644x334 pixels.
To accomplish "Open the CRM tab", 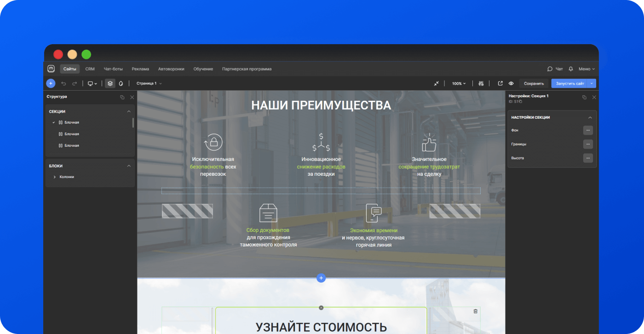I will coord(90,69).
